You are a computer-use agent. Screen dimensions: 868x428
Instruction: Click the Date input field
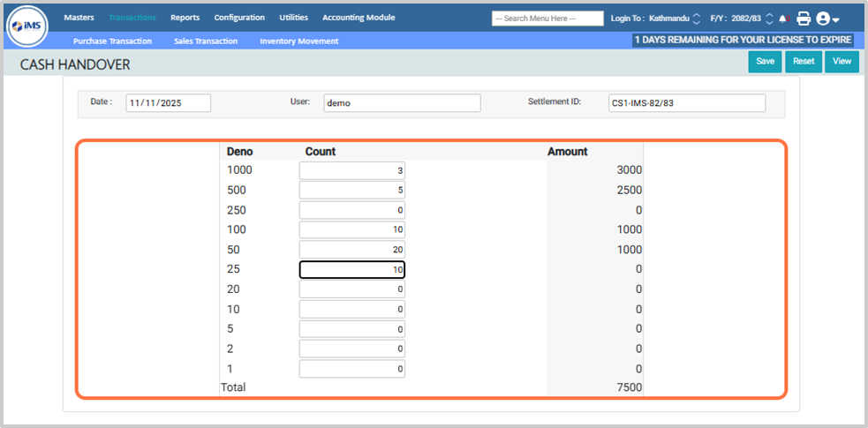coord(168,103)
